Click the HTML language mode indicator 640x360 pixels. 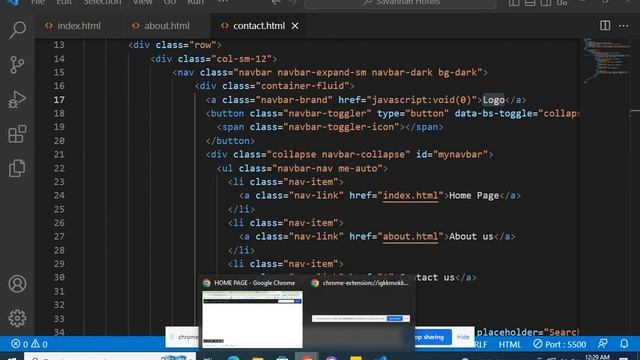click(510, 344)
